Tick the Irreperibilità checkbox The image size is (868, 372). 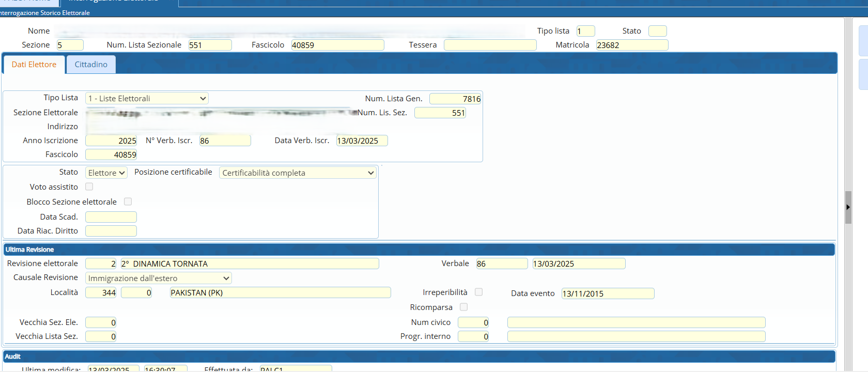(x=479, y=292)
